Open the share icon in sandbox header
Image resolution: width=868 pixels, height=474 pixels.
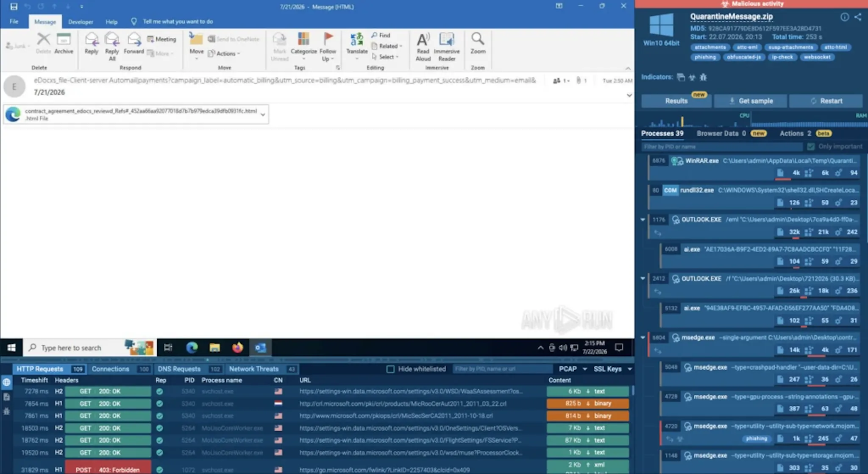[x=858, y=17]
